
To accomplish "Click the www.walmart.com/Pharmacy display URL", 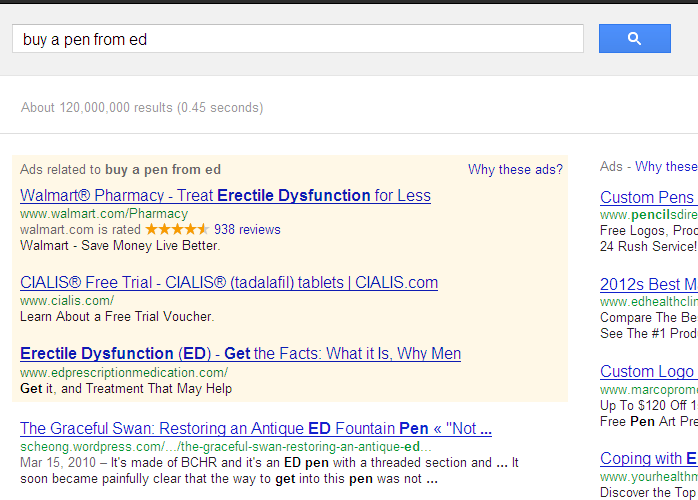I will coord(104,214).
